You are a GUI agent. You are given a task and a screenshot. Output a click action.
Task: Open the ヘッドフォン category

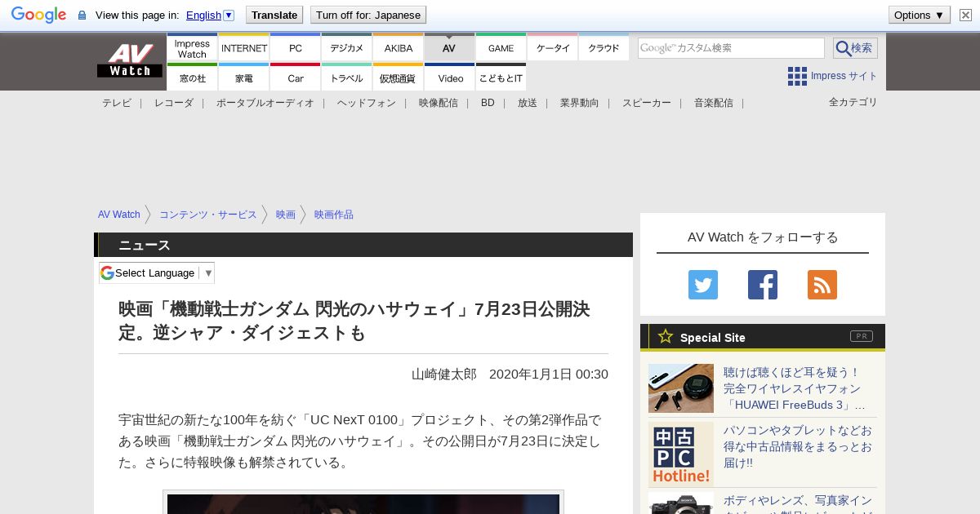367,103
